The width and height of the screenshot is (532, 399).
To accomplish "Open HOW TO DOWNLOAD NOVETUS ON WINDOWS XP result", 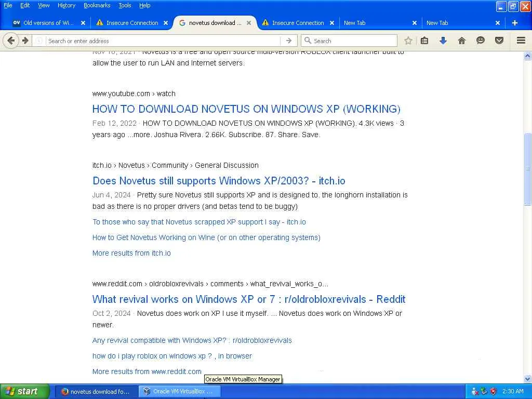I will (246, 109).
